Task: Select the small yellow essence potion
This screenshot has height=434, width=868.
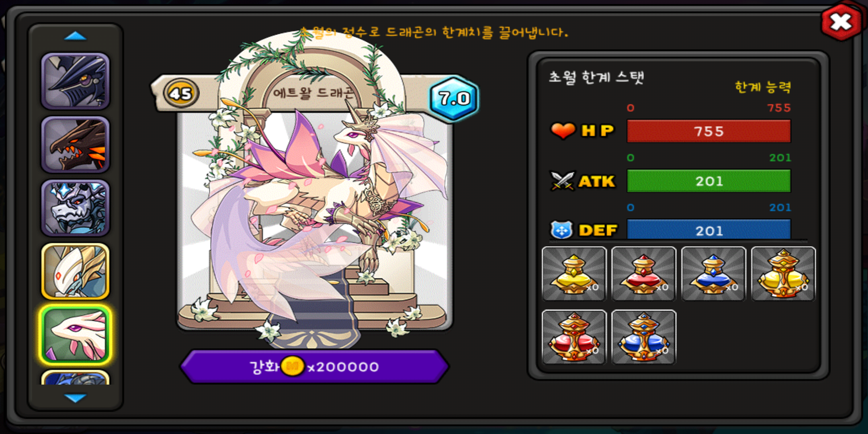Action: (x=574, y=274)
